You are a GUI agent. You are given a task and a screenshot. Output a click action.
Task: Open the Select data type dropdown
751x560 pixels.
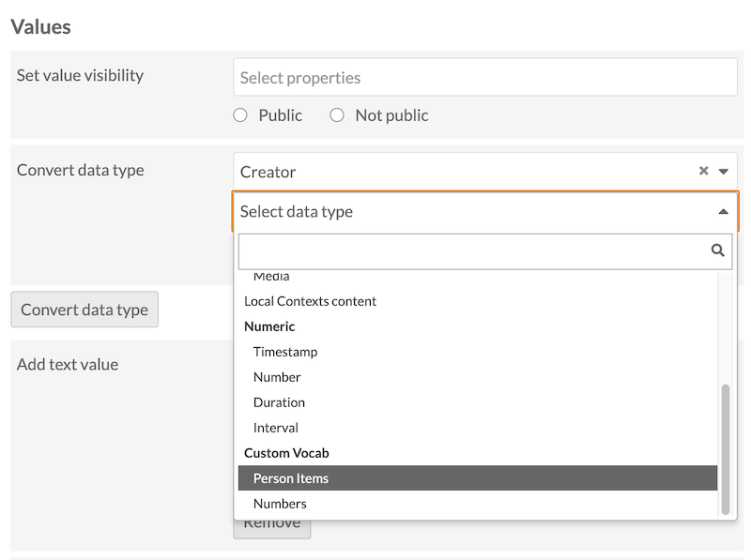(x=469, y=211)
